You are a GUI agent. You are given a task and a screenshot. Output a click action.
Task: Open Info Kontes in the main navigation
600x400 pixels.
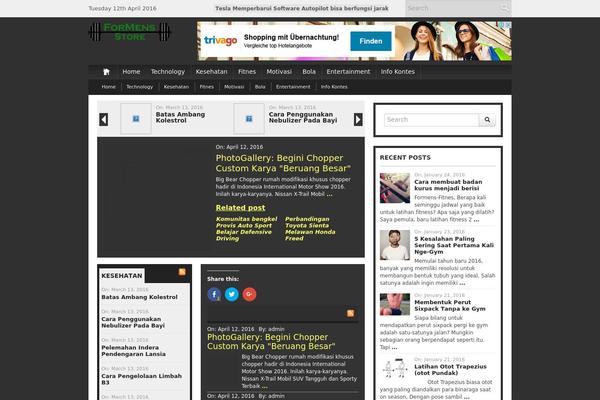click(398, 72)
